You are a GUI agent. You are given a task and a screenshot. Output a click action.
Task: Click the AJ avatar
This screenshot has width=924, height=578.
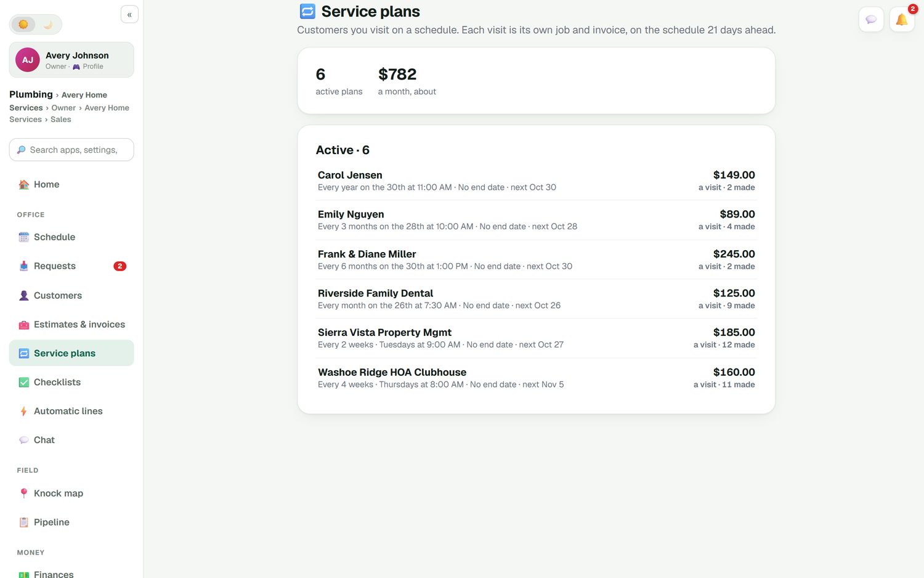[28, 60]
